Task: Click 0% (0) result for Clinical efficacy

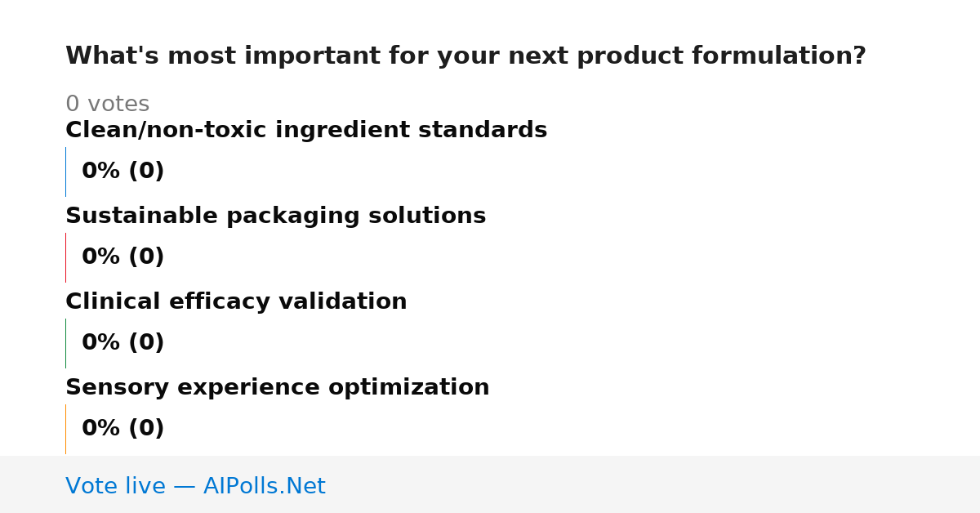Action: point(122,343)
